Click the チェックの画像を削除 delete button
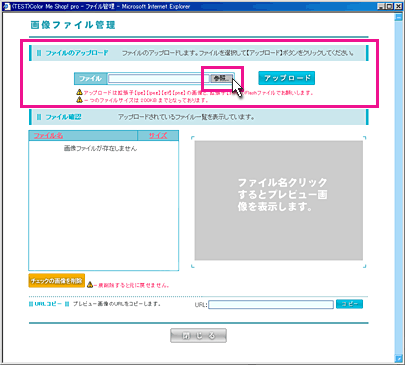 click(x=57, y=281)
